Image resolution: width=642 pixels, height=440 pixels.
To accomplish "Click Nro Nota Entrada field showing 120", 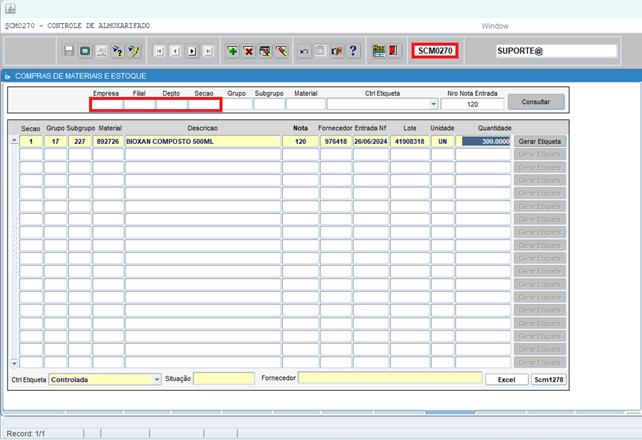I will [472, 104].
